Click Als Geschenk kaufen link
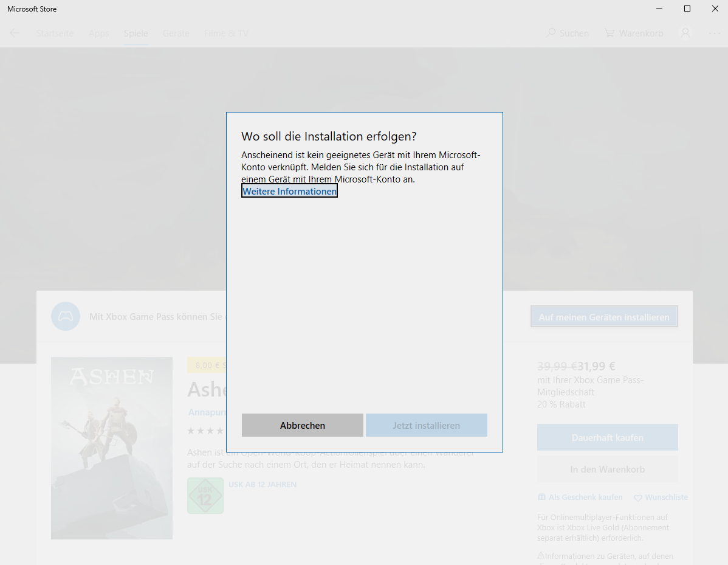This screenshot has width=728, height=565. (580, 497)
